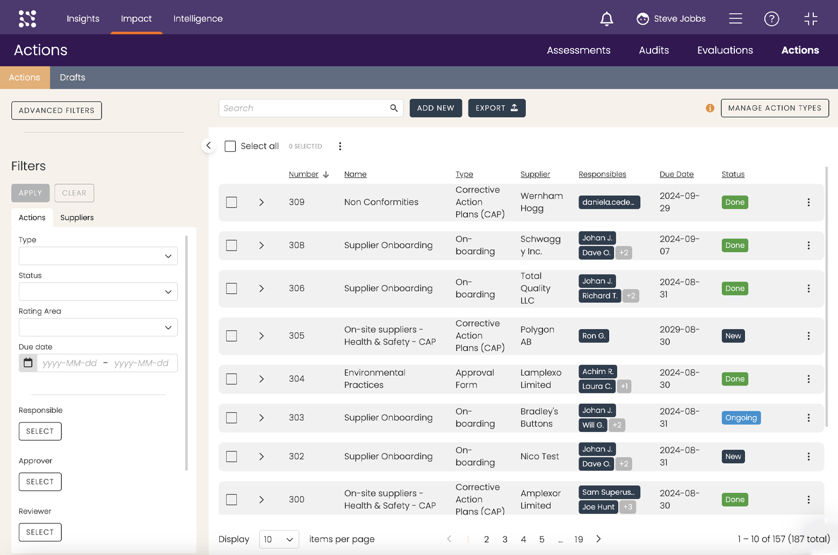Click the exit fullscreen icon
The image size is (838, 555).
click(x=811, y=19)
